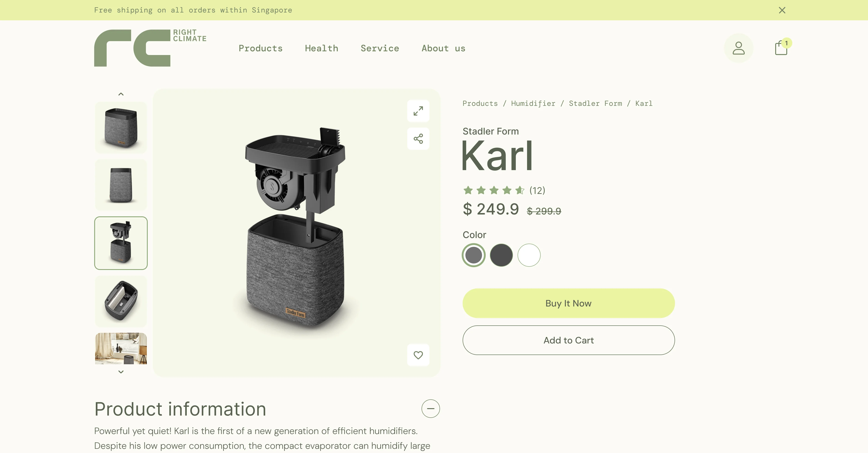868x453 pixels.
Task: Select the dark charcoal color option
Action: click(x=501, y=255)
